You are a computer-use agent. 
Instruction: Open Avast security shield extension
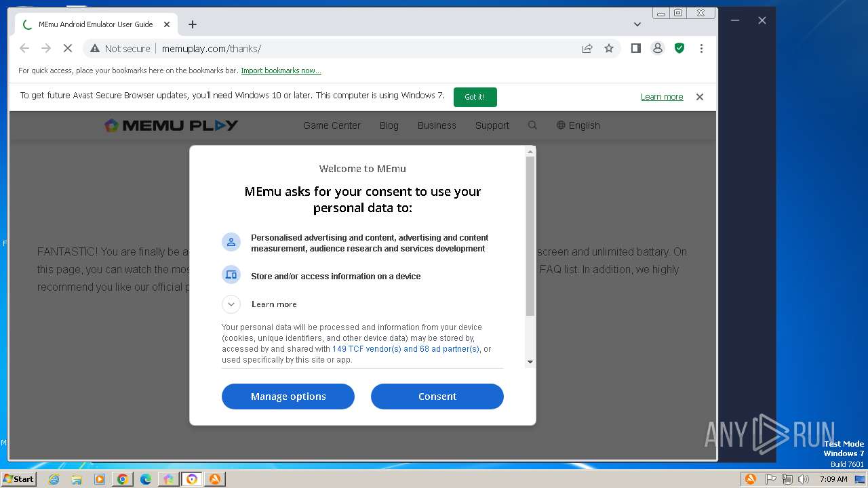point(679,48)
